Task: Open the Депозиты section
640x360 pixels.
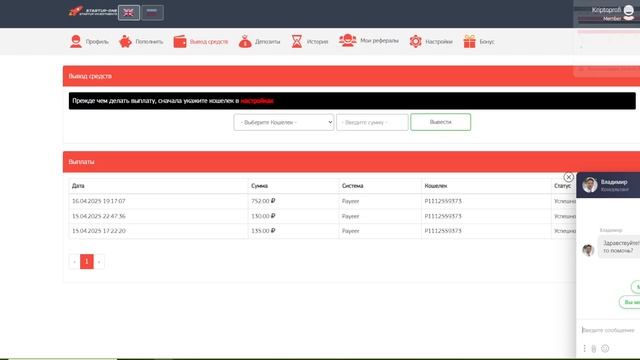Action: tap(267, 42)
